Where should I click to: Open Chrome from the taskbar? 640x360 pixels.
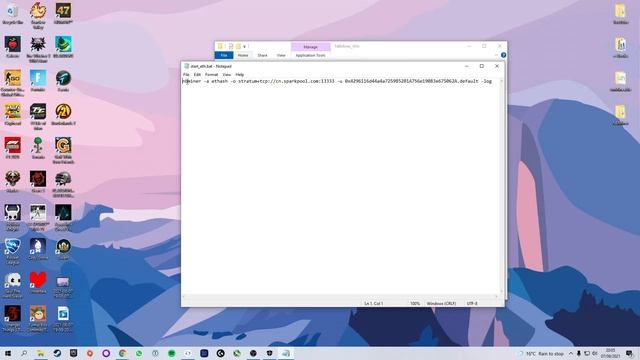coord(122,353)
